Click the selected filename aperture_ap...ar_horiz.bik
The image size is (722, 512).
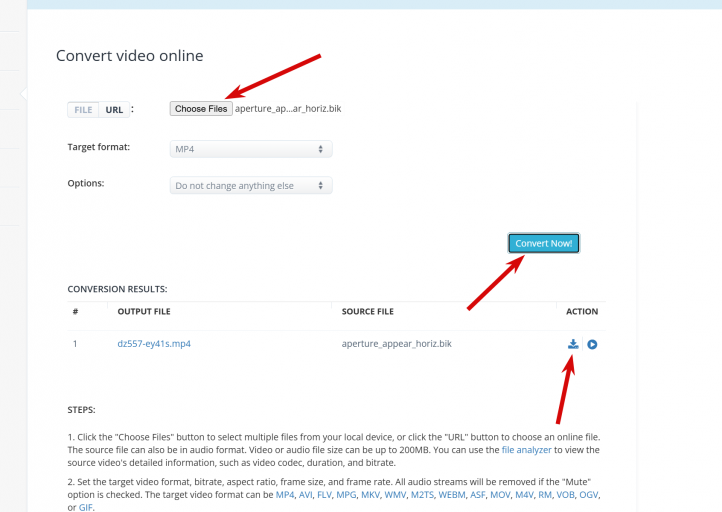[x=288, y=109]
